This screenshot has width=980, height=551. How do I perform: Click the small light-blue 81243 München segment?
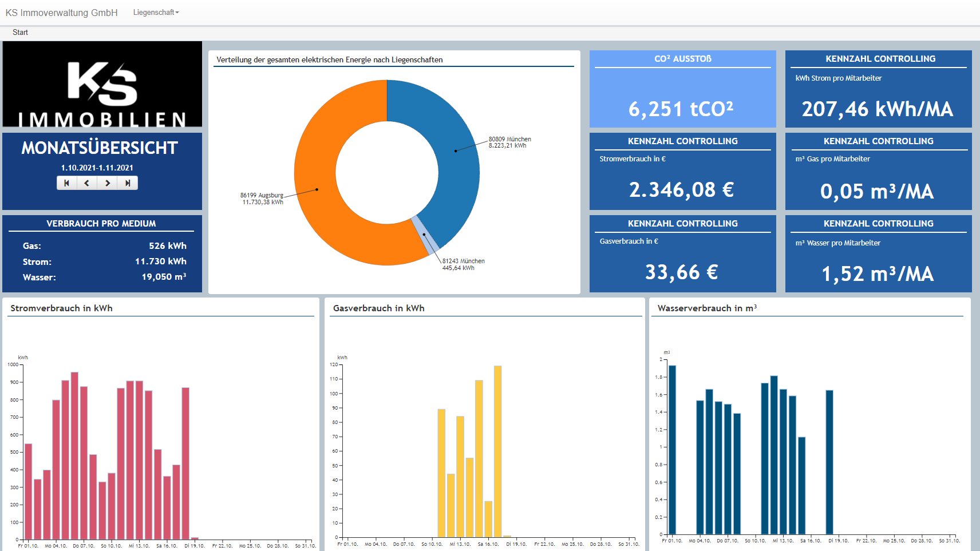(425, 235)
